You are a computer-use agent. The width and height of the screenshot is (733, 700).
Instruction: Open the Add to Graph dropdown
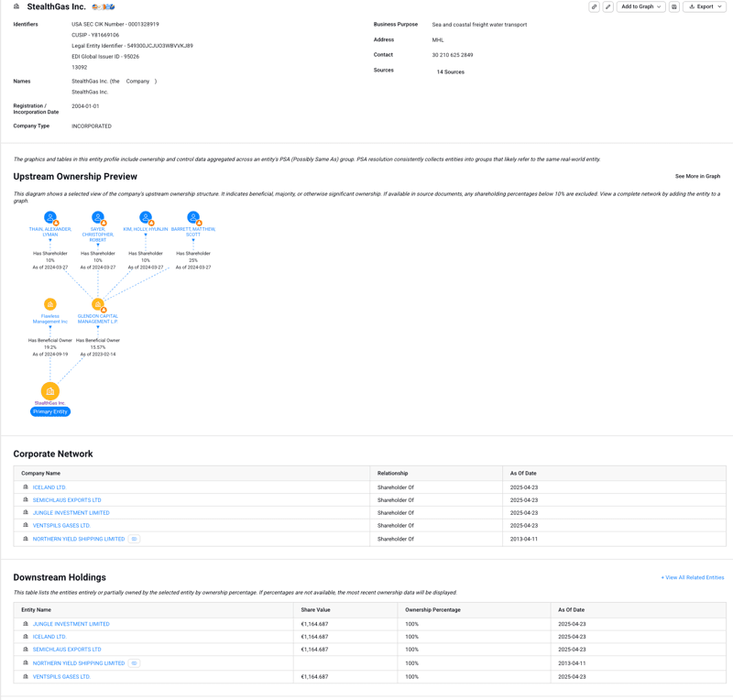coord(640,6)
